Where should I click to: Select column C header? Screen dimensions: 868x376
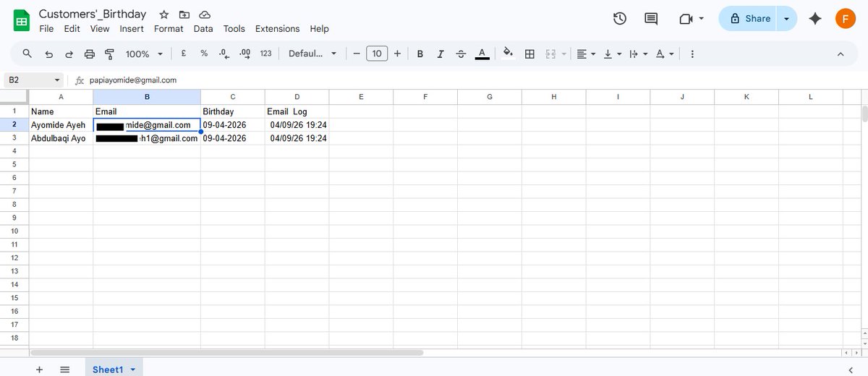click(x=233, y=97)
